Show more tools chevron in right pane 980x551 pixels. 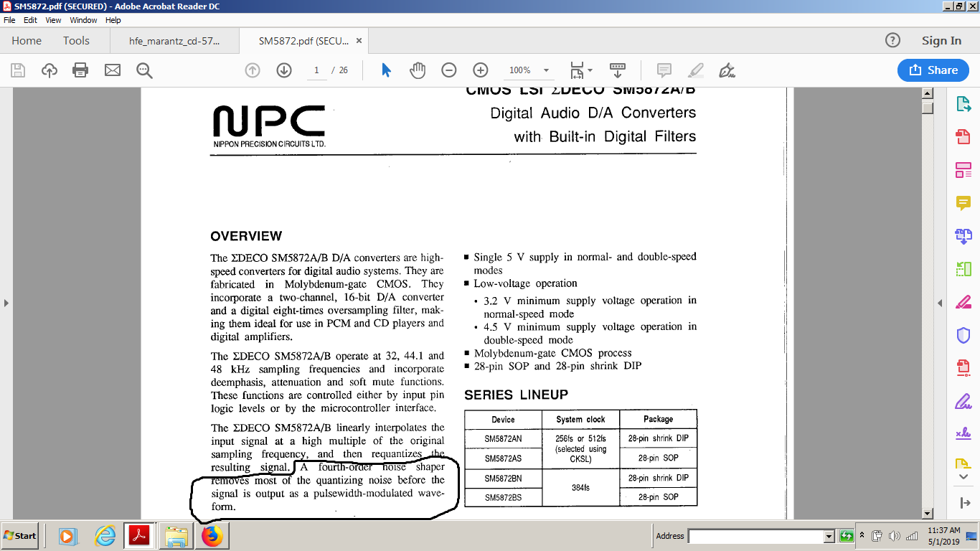tap(963, 477)
